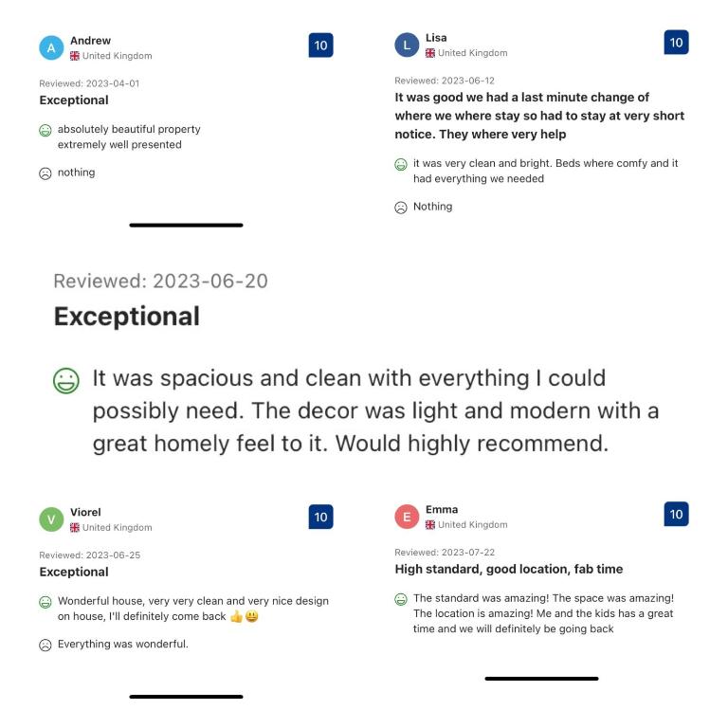This screenshot has height=728, width=728.
Task: Click the home indicator bar below Emma's review
Action: pyautogui.click(x=541, y=679)
